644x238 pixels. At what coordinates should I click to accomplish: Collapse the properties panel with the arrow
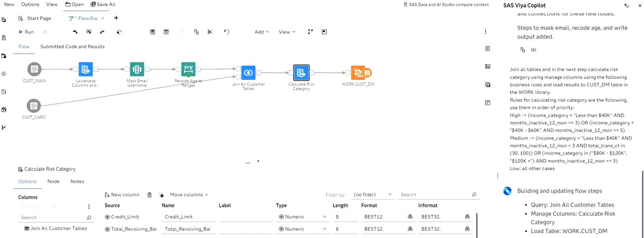[x=258, y=161]
